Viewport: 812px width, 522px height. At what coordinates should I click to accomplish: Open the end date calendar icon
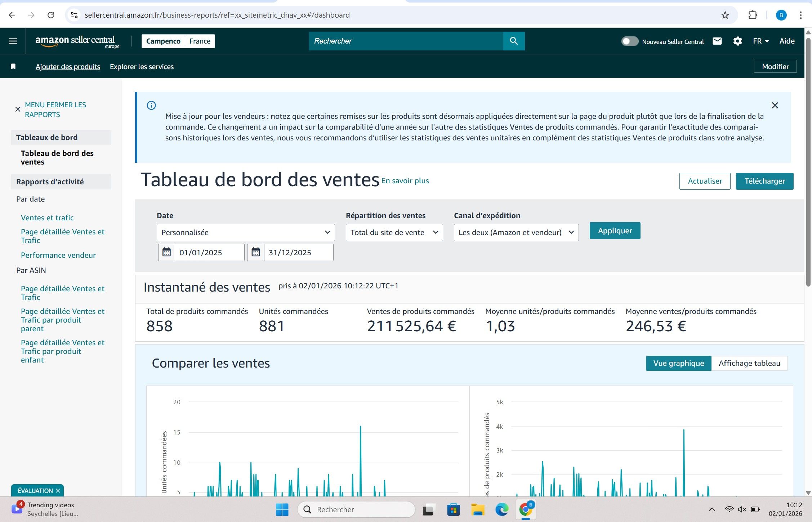255,252
